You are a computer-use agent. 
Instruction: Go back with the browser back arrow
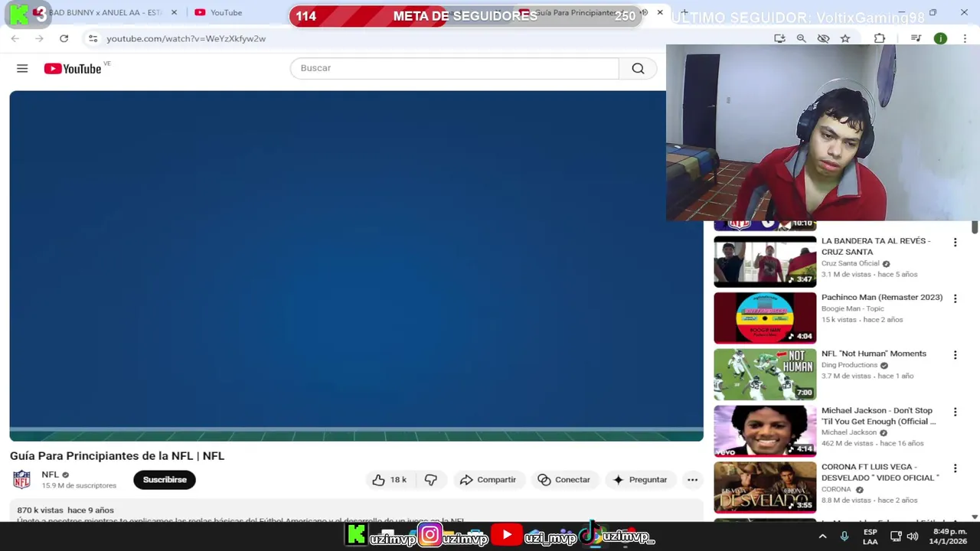[15, 38]
